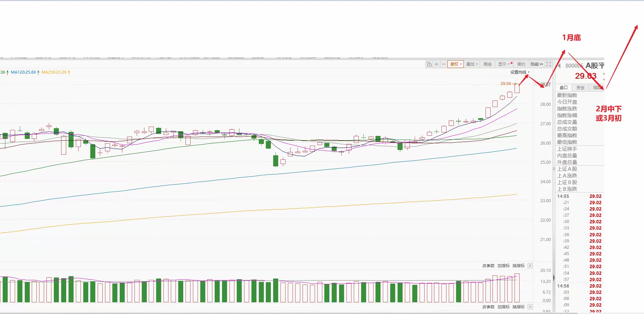Click the chart lock icon

point(429,64)
